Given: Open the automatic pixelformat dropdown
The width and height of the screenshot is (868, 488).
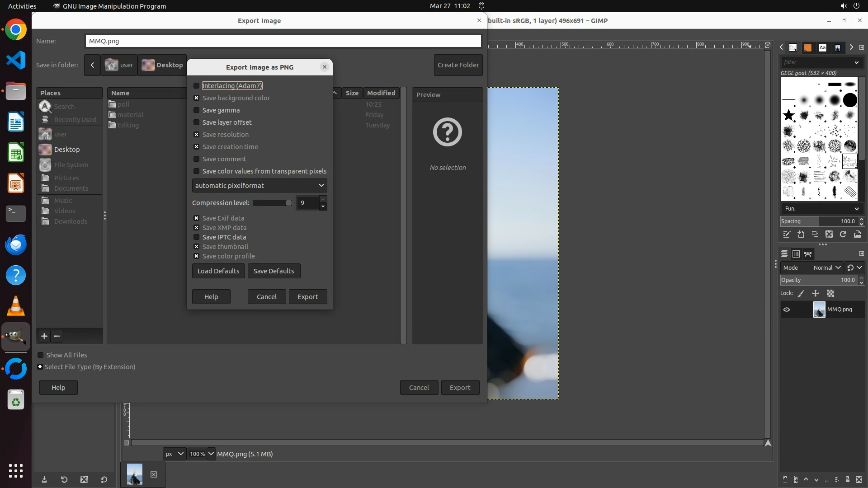Looking at the screenshot, I should [x=259, y=186].
